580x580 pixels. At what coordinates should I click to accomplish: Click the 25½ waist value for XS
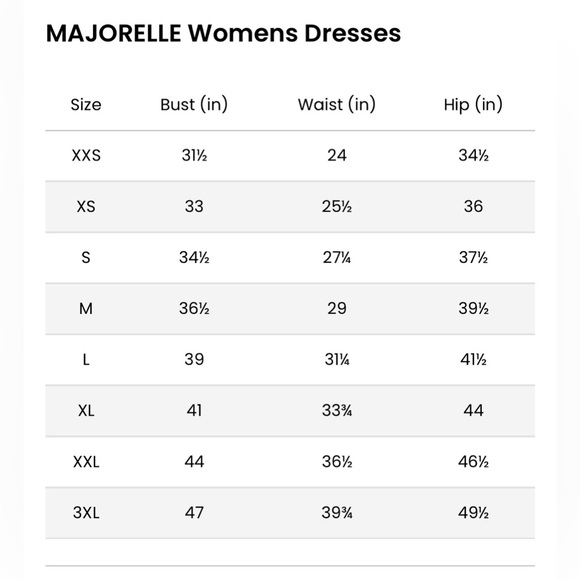[x=337, y=206]
